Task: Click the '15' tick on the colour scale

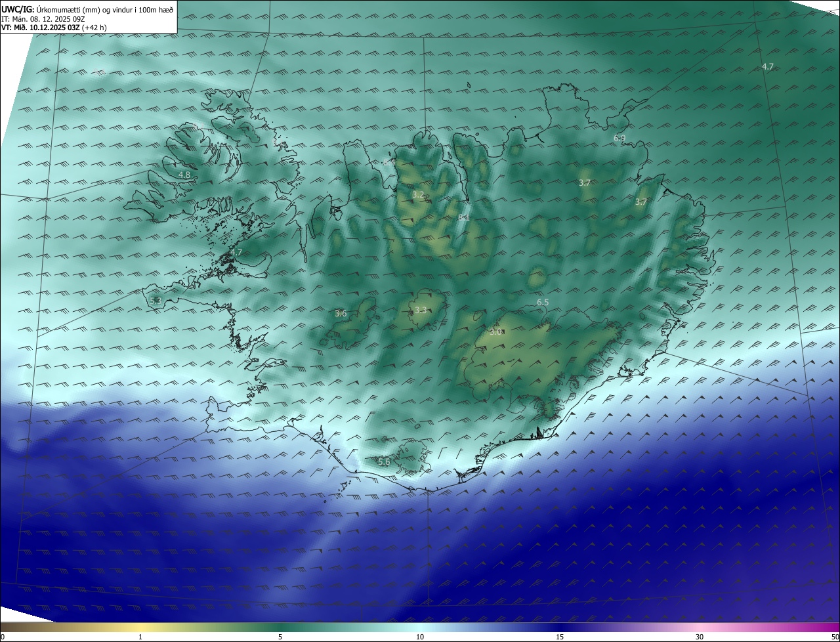Action: 560,637
